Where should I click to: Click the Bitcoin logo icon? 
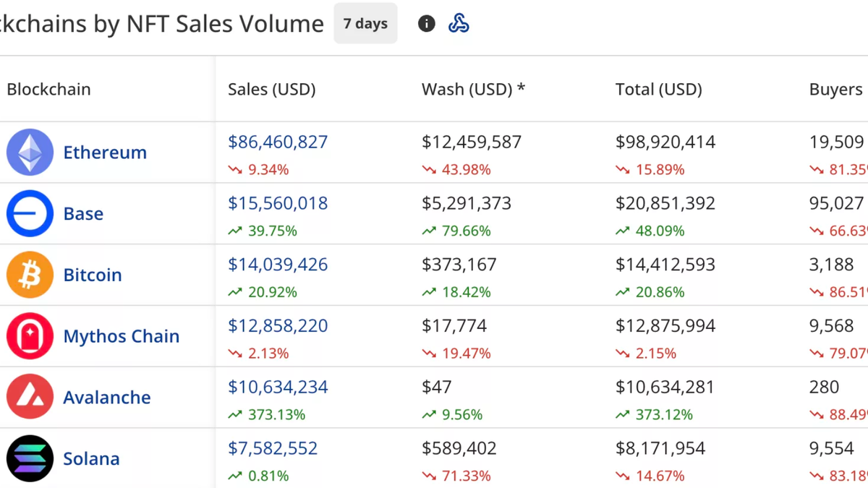[x=30, y=275]
